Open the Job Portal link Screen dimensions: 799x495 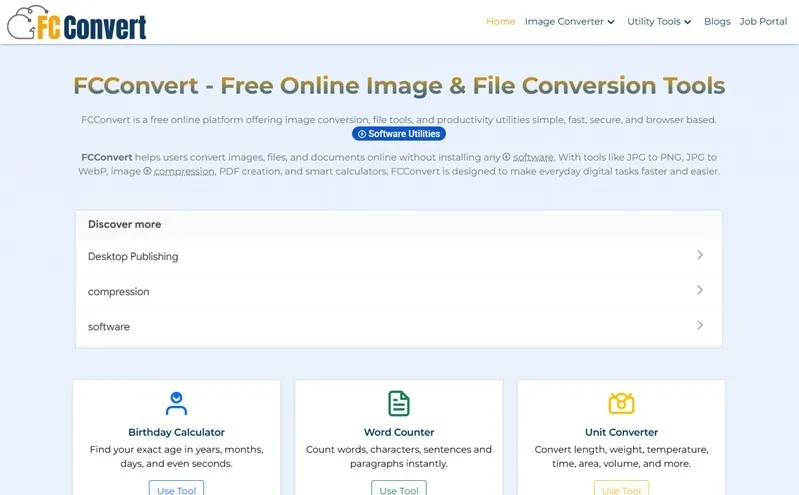pos(763,21)
